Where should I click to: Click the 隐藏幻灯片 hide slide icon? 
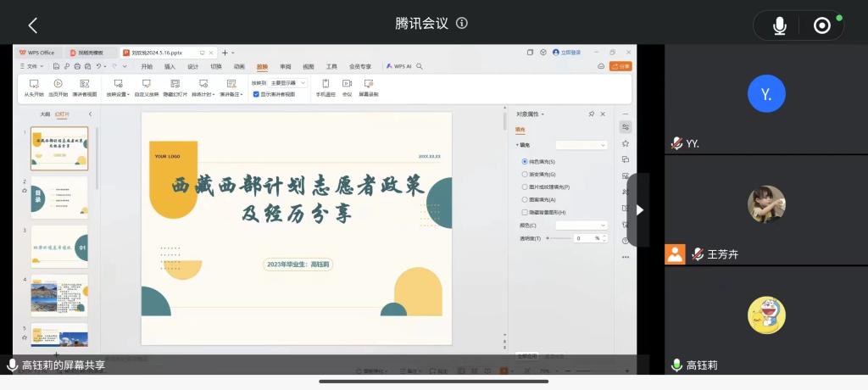175,84
